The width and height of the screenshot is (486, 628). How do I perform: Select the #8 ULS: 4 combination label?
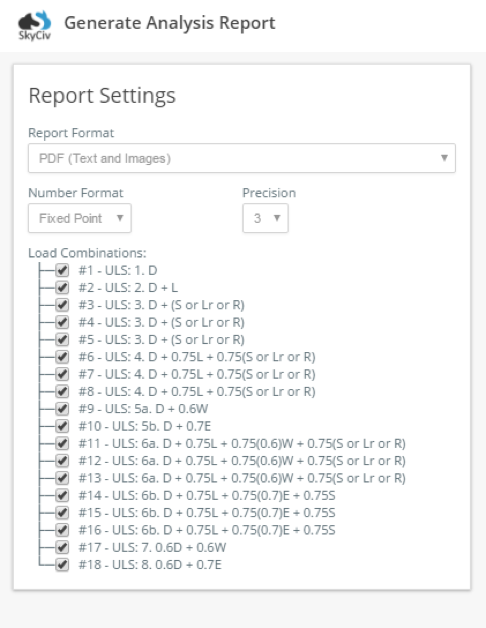click(x=197, y=391)
